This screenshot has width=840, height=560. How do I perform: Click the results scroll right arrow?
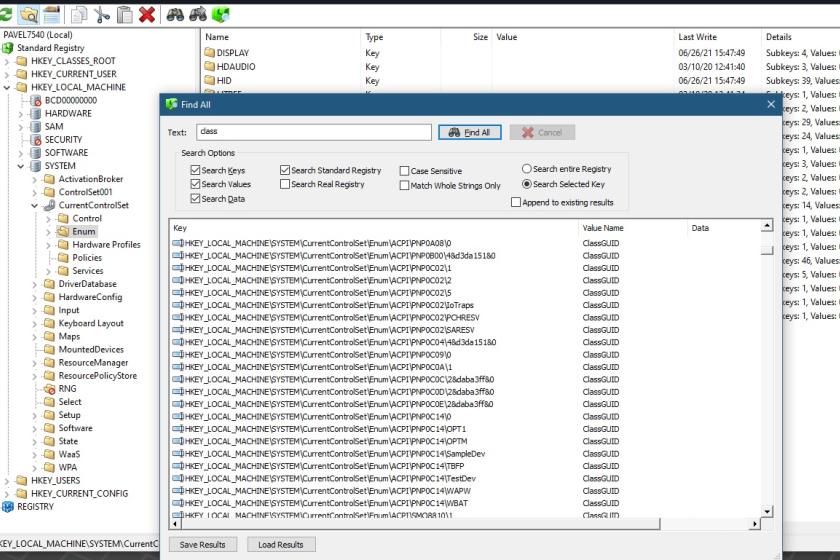755,524
